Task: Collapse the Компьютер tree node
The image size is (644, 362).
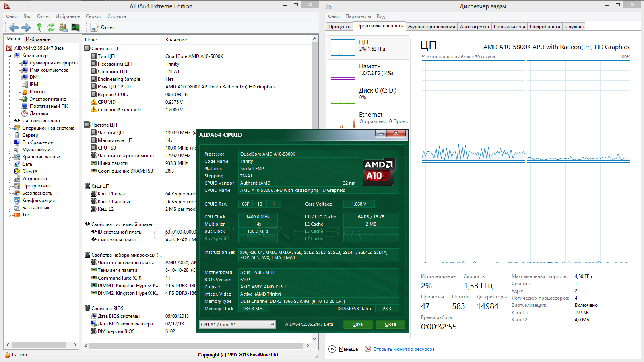Action: point(10,56)
